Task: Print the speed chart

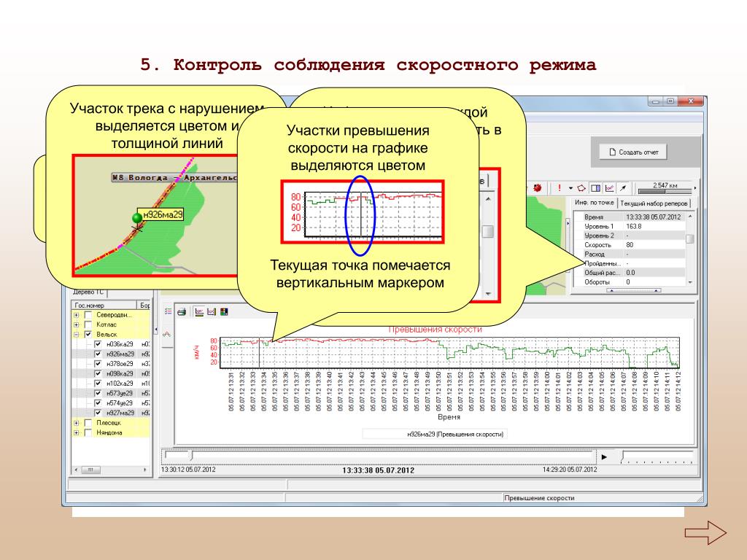Action: click(182, 312)
